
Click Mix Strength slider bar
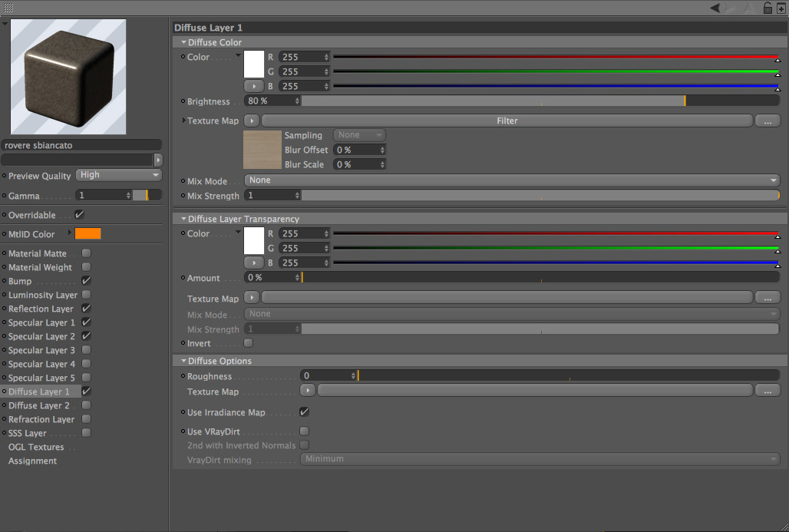[540, 195]
